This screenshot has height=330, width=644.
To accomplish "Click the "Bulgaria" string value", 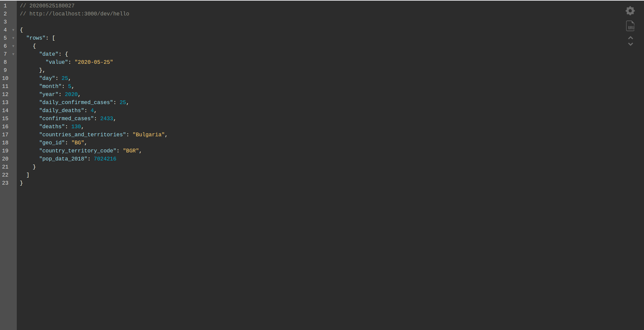I will 149,135.
